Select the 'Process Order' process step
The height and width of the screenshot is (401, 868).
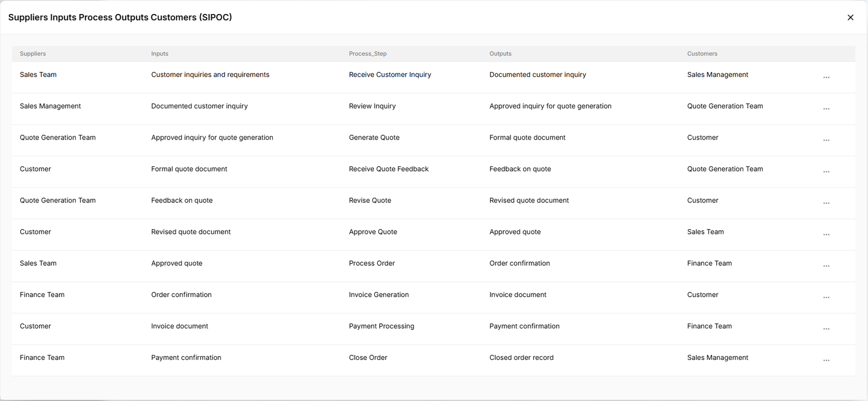(372, 264)
